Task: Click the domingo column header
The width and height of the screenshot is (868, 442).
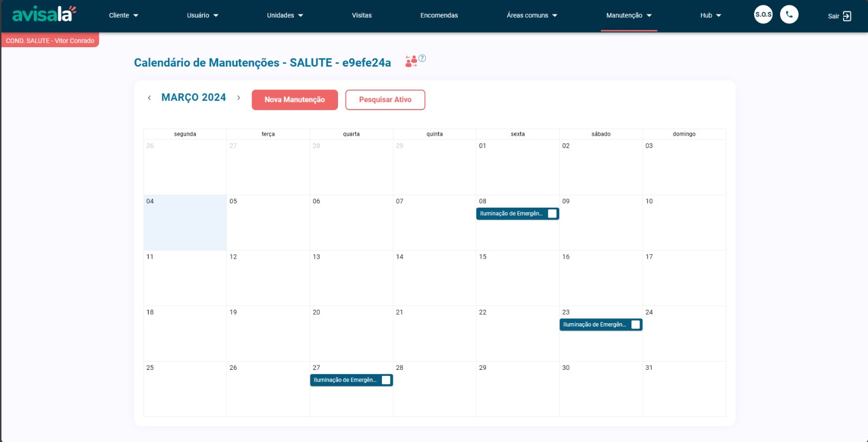Action: click(x=684, y=134)
